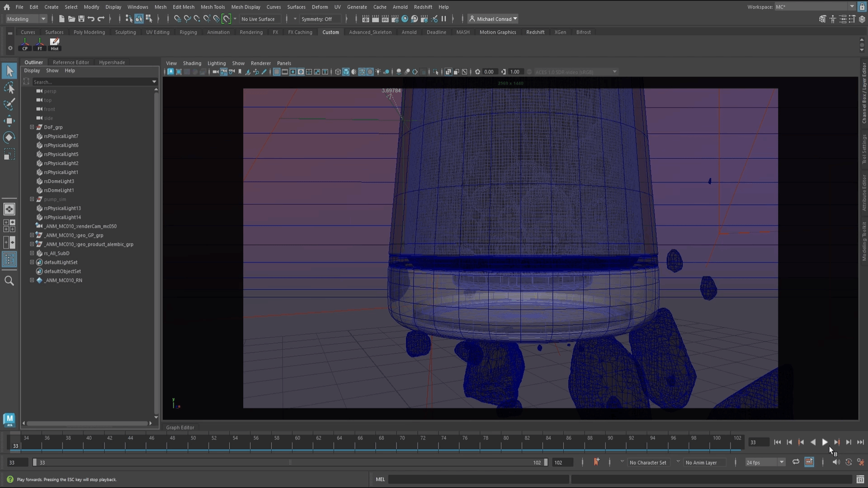Toggle playback loop mode

click(796, 462)
